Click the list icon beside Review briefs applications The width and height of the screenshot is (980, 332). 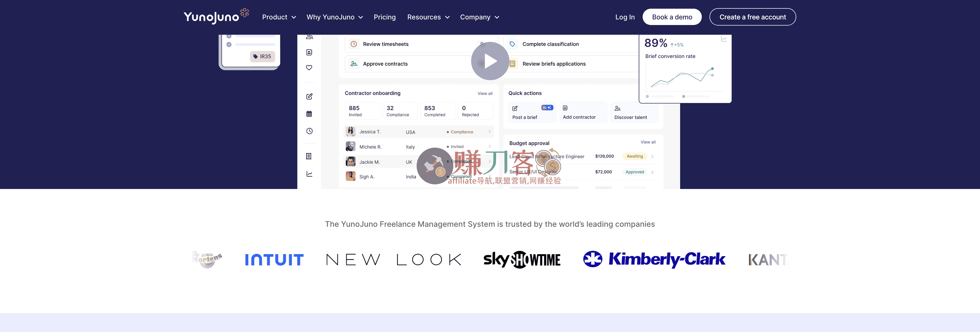pyautogui.click(x=512, y=64)
